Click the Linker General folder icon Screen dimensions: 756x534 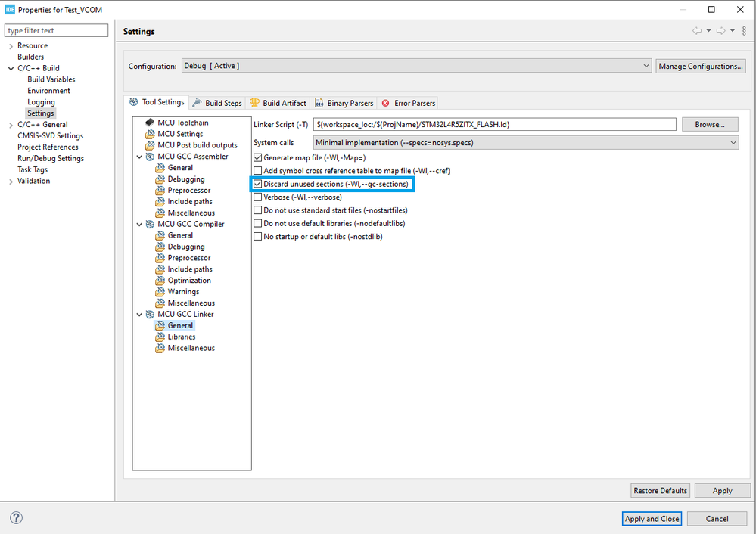(160, 325)
